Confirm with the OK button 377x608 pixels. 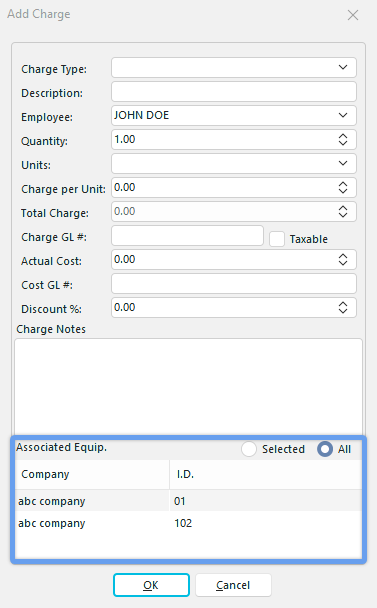coord(151,585)
